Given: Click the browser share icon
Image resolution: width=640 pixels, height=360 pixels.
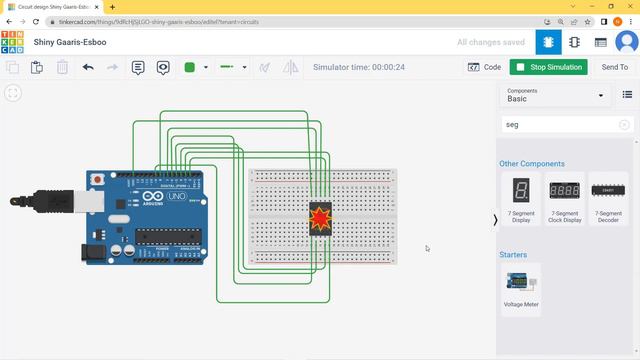Looking at the screenshot, I should pos(574,22).
